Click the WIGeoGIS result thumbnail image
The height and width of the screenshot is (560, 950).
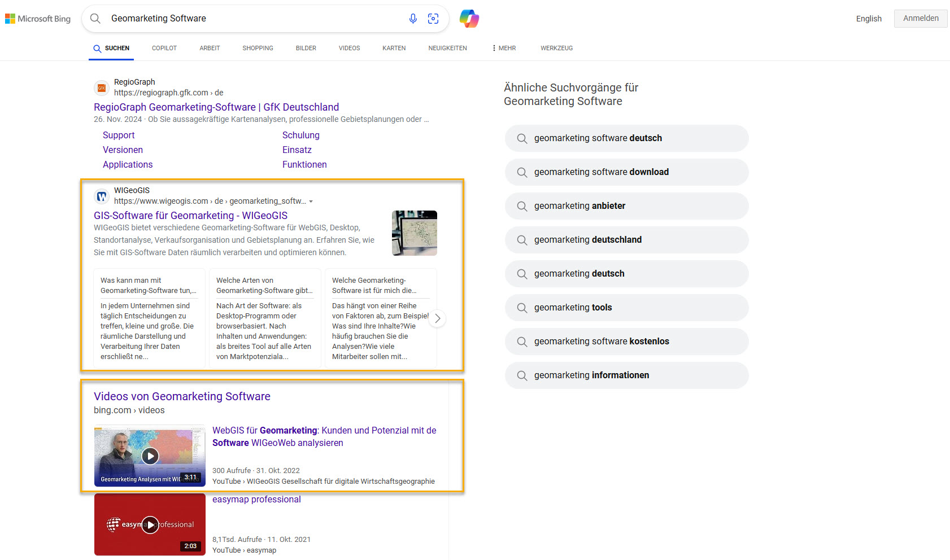point(415,233)
